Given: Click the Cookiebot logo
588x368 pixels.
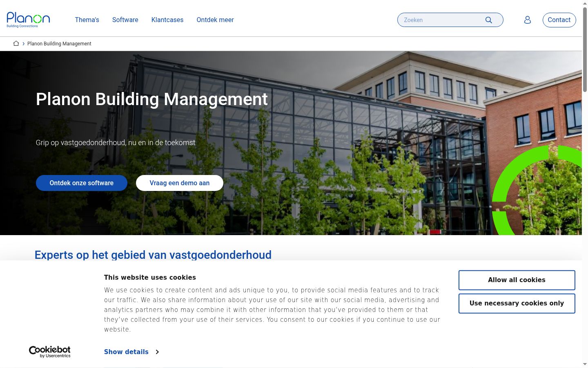Looking at the screenshot, I should coord(50,352).
